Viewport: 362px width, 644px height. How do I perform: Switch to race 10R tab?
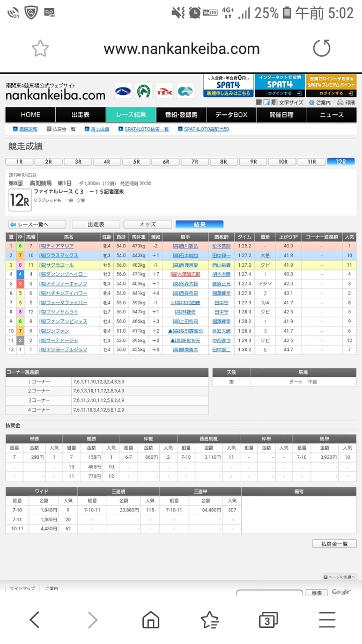click(283, 162)
